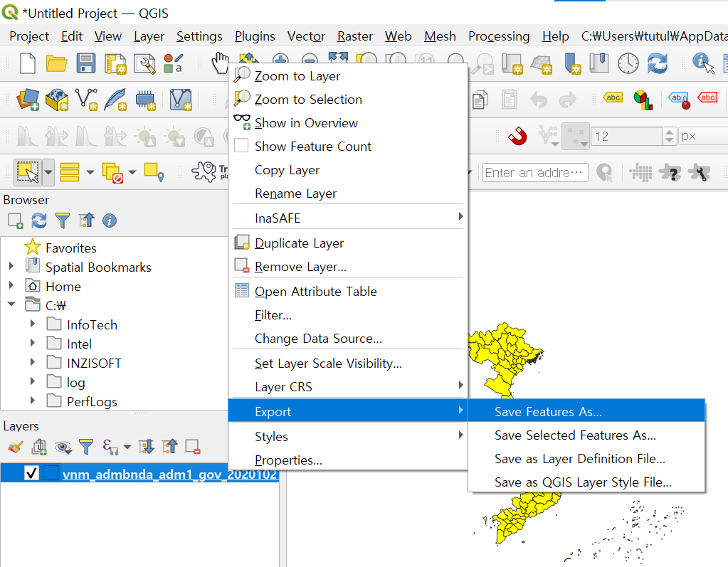Image resolution: width=728 pixels, height=567 pixels.
Task: Collapse the C:₩ drive tree item
Action: (x=11, y=304)
